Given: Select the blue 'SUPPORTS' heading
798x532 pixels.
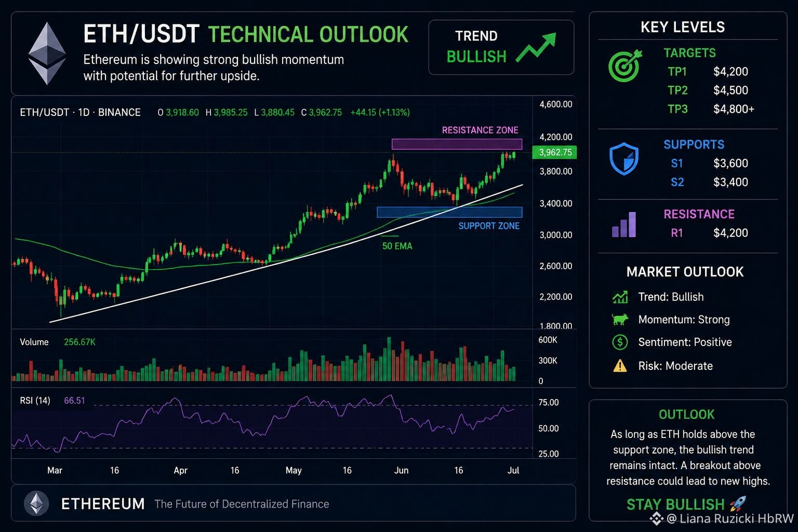Looking at the screenshot, I should [x=694, y=144].
